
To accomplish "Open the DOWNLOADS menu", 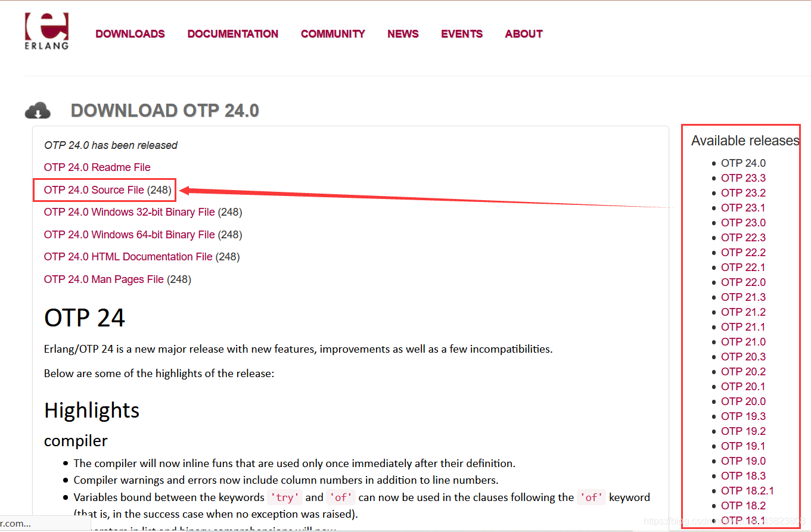I will [x=130, y=34].
